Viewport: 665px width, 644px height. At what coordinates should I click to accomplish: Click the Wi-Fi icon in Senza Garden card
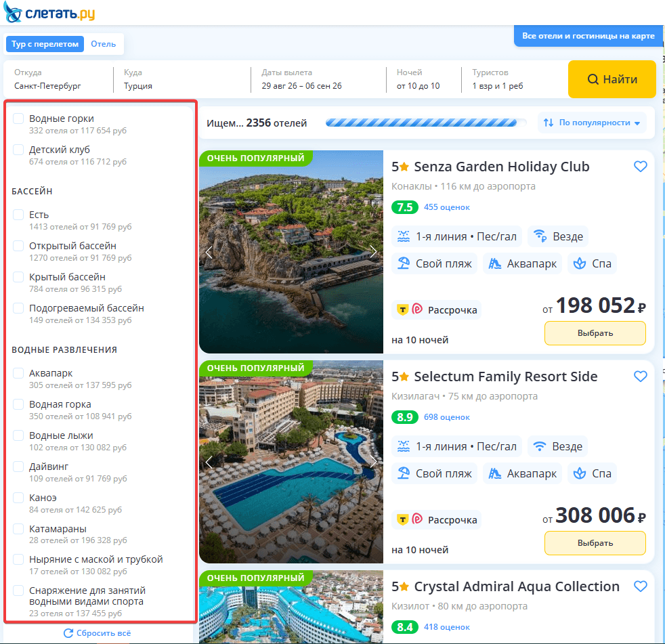tap(540, 236)
